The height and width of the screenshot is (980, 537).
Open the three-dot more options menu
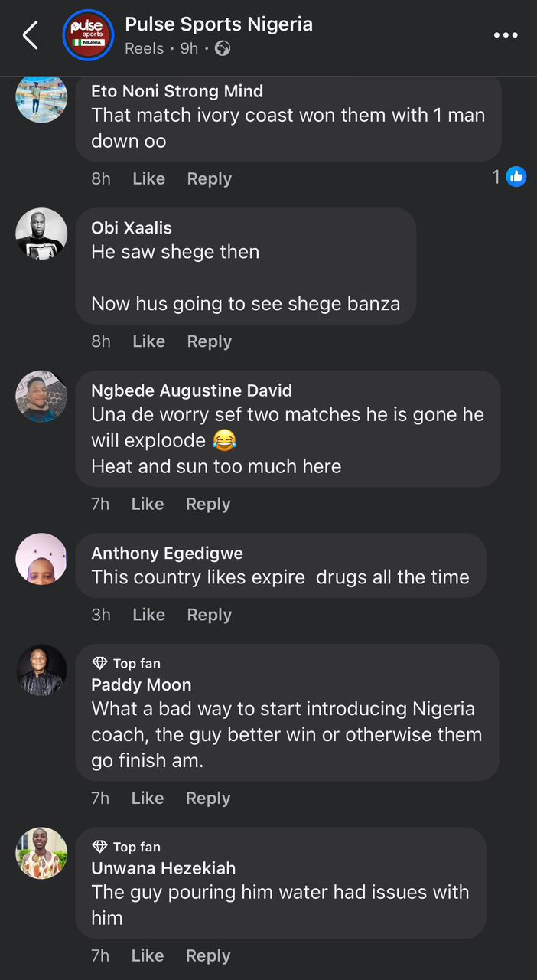click(x=506, y=35)
